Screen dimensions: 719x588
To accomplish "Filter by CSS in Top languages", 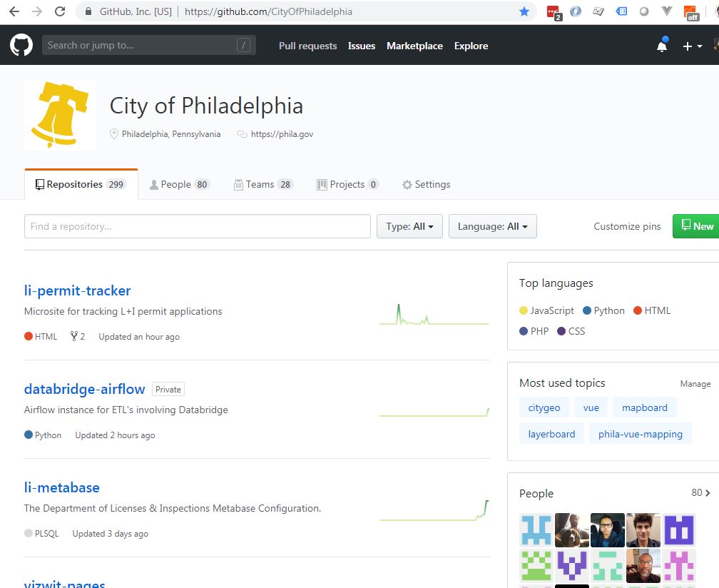I will 571,331.
